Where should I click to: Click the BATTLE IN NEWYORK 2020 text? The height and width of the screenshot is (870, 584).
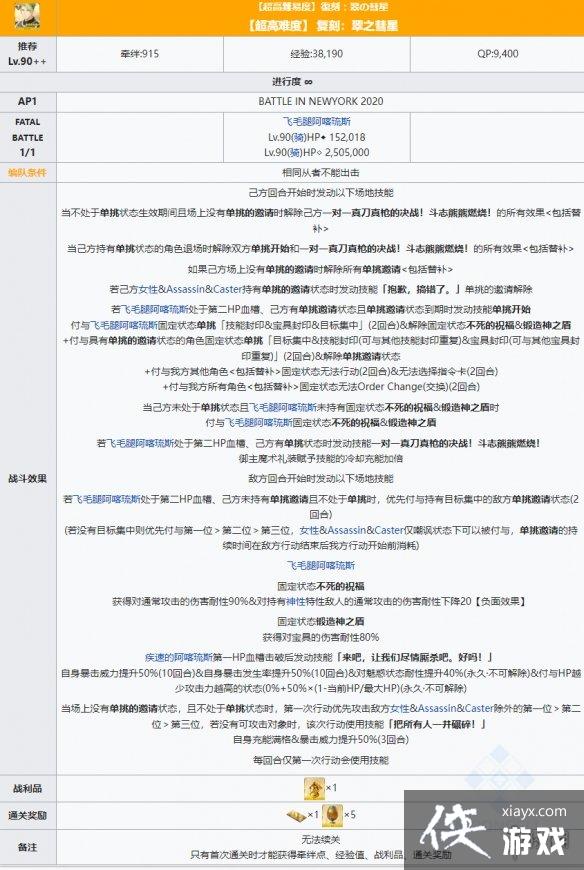(321, 101)
